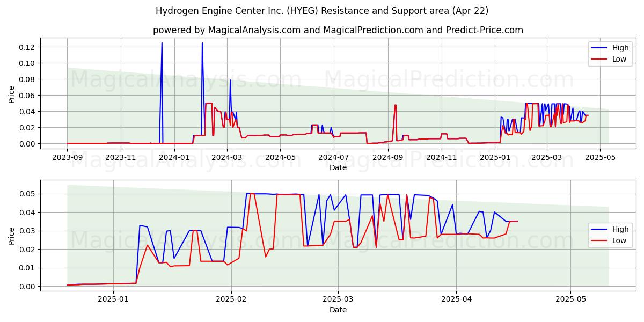Click the 'Price' y-axis label of lower chart

pos(12,236)
